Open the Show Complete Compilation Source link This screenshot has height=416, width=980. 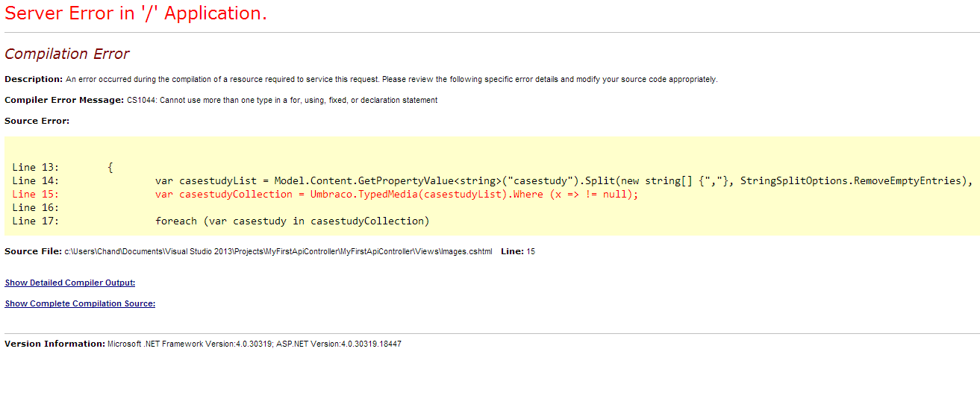pos(80,303)
